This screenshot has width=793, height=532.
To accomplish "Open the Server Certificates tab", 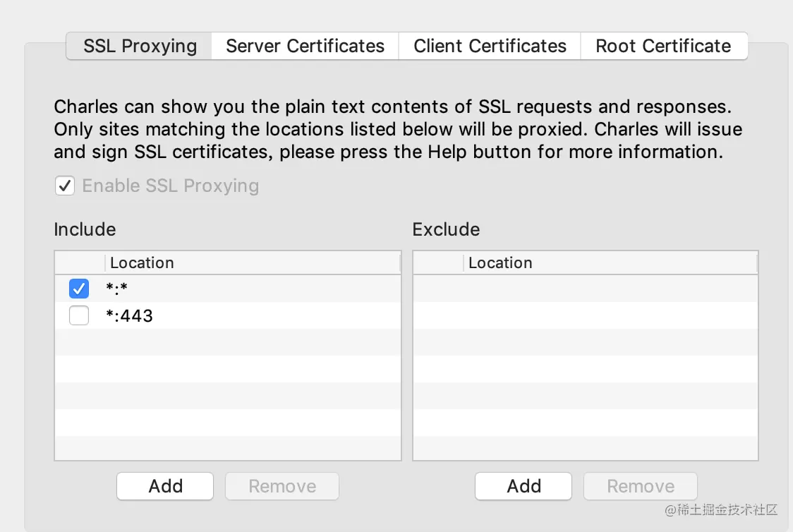I will pyautogui.click(x=305, y=47).
